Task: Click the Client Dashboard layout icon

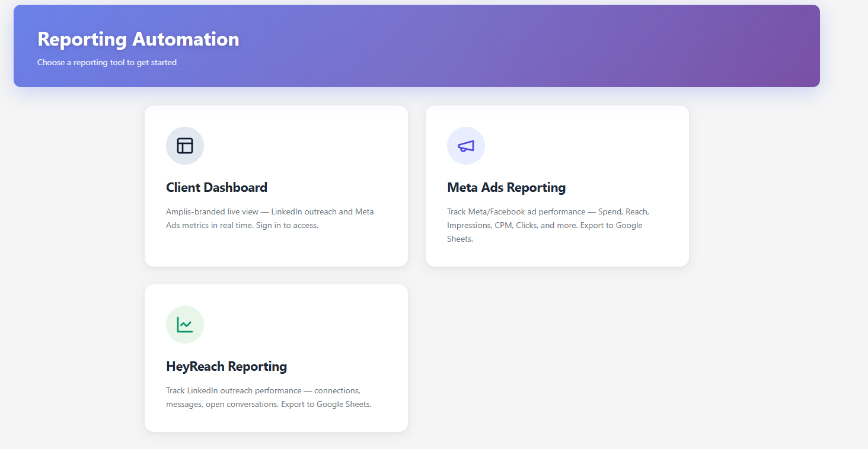Action: [185, 146]
